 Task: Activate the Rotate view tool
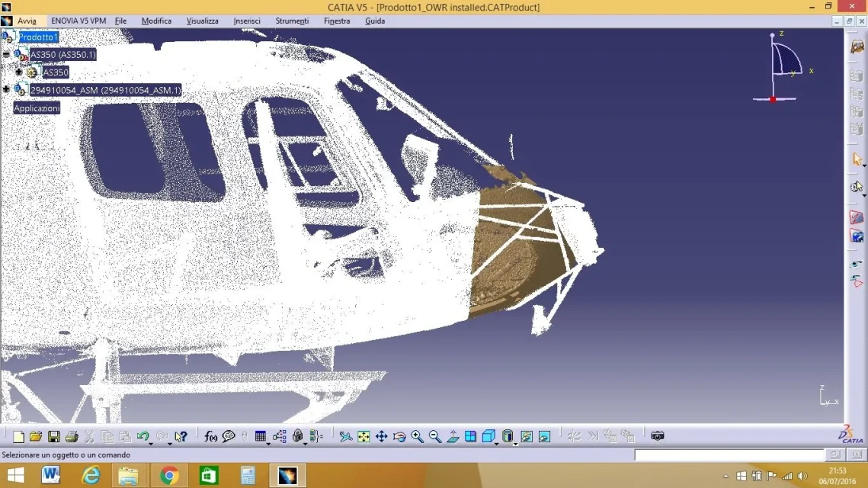[399, 436]
